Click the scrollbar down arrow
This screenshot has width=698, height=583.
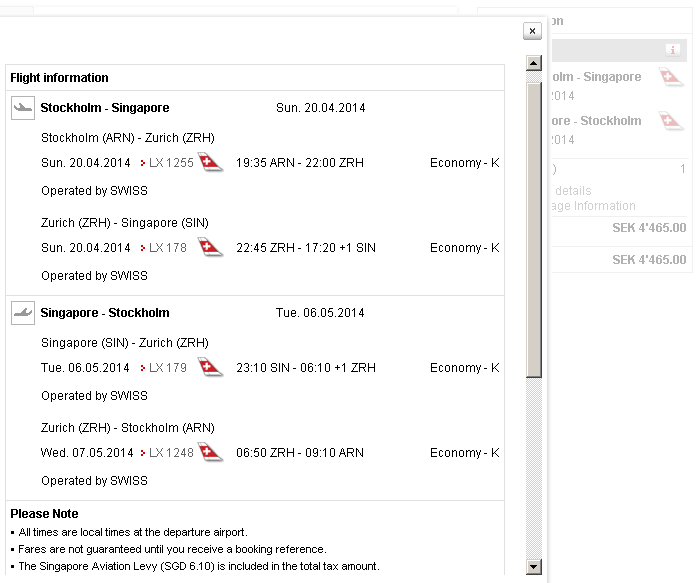[x=534, y=567]
